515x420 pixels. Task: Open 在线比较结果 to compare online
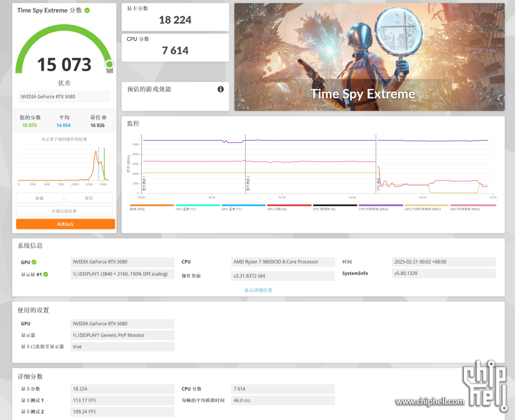pos(64,211)
